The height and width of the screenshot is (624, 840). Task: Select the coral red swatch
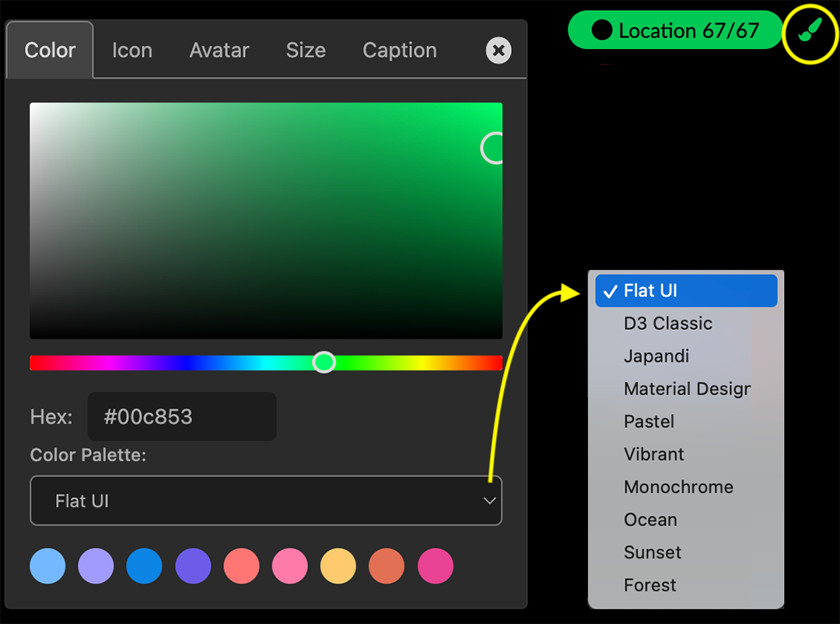click(241, 566)
